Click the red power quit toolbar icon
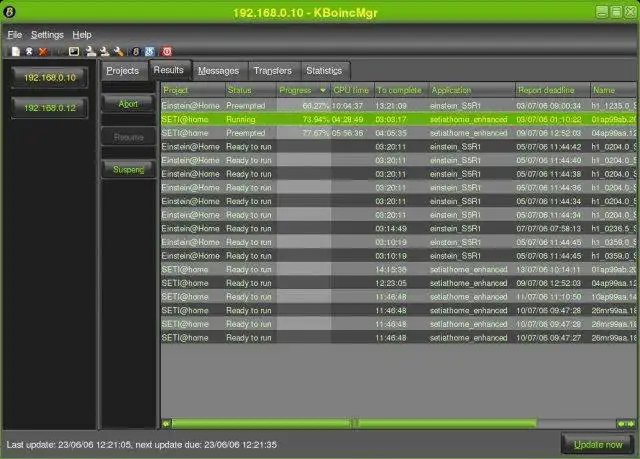The image size is (640, 459). pos(167,51)
